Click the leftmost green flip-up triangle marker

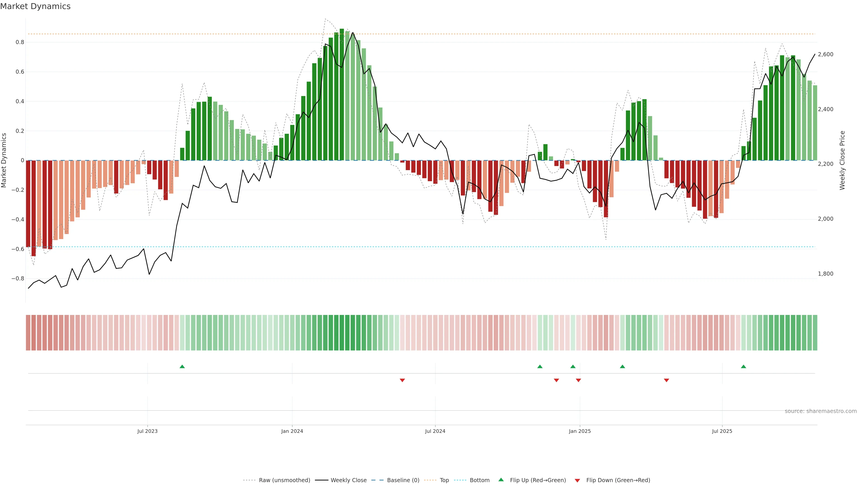pyautogui.click(x=182, y=366)
